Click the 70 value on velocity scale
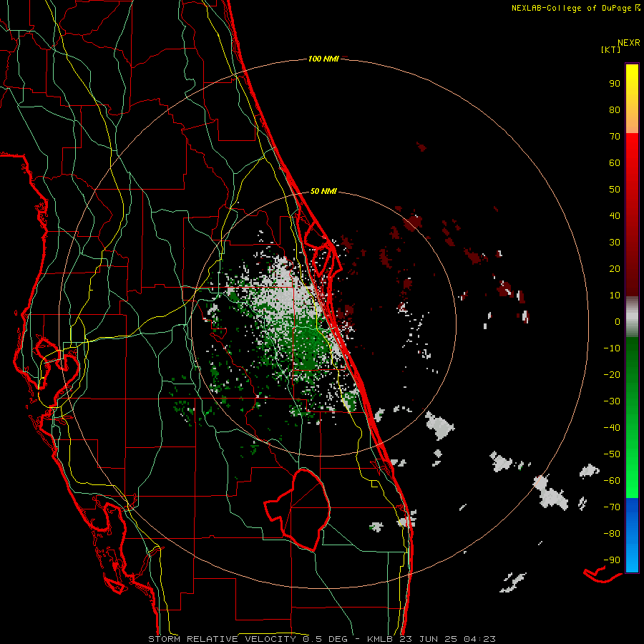The image size is (644, 644). tap(615, 136)
